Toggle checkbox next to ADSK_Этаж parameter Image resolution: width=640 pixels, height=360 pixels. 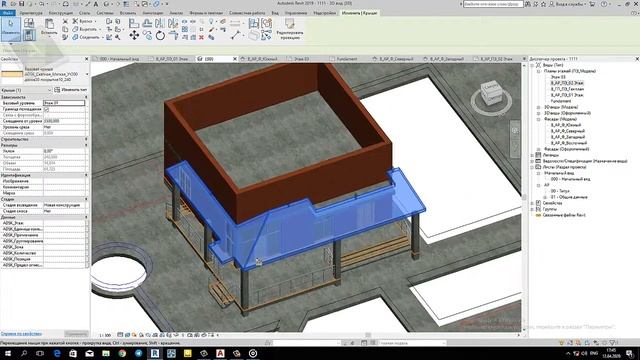[87, 223]
